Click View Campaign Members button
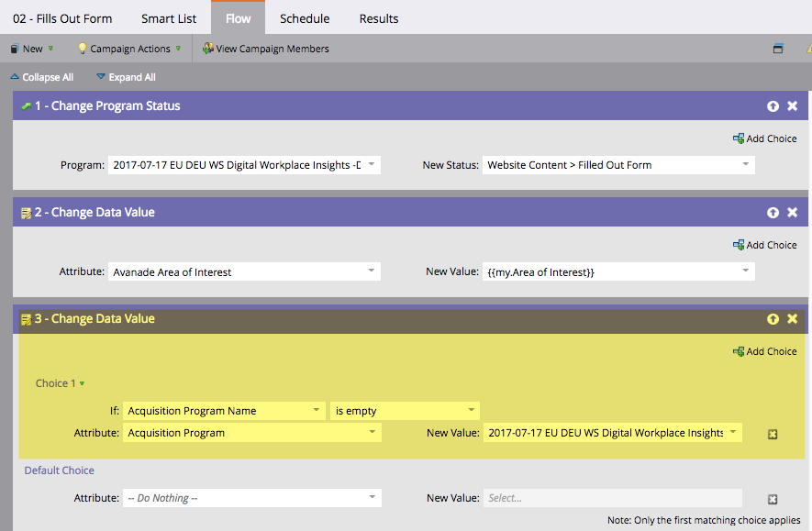This screenshot has height=531, width=812. tap(266, 49)
